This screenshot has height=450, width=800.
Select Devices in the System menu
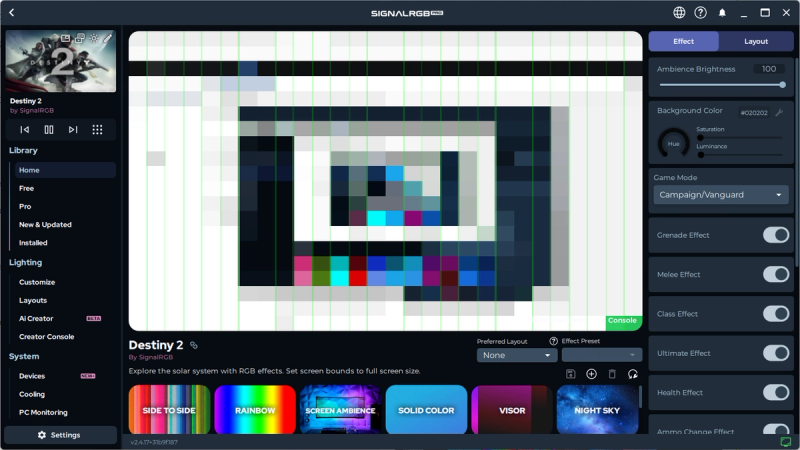coord(32,376)
